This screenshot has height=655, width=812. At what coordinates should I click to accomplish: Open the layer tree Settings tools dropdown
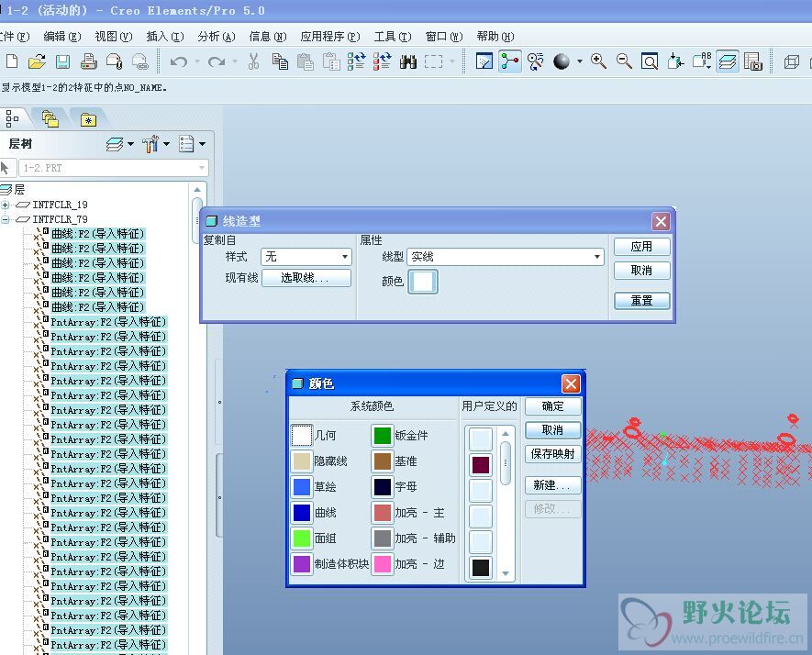pyautogui.click(x=155, y=143)
